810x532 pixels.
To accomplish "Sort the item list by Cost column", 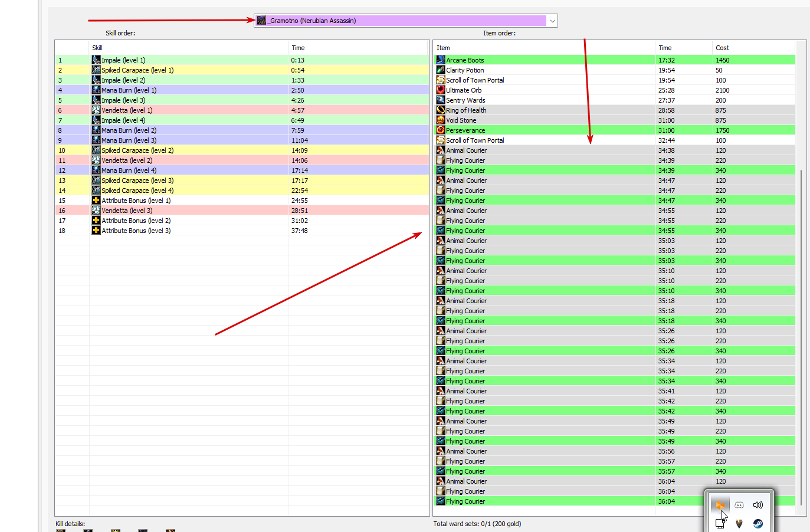I will point(753,48).
